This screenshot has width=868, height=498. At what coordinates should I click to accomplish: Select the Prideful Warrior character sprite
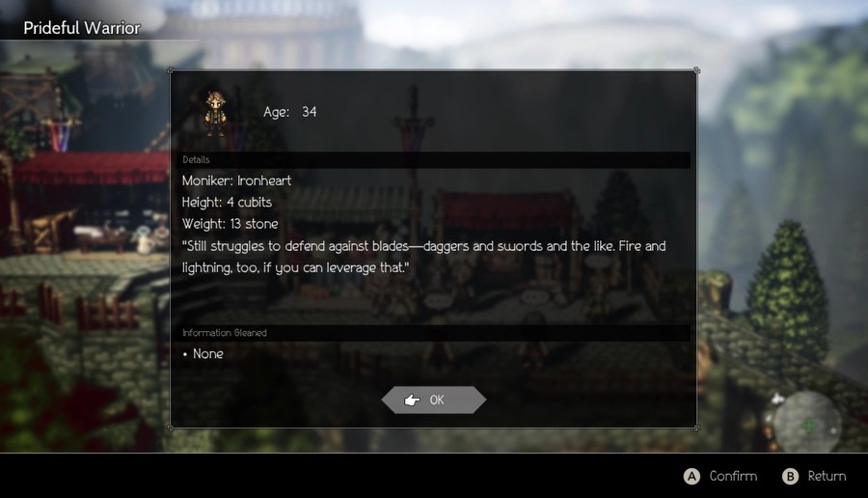tap(215, 114)
